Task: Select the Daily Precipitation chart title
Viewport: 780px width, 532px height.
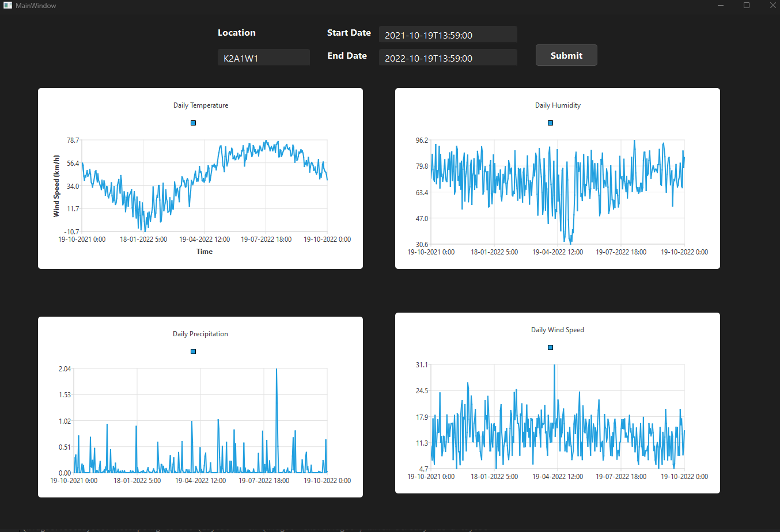Action: click(200, 334)
